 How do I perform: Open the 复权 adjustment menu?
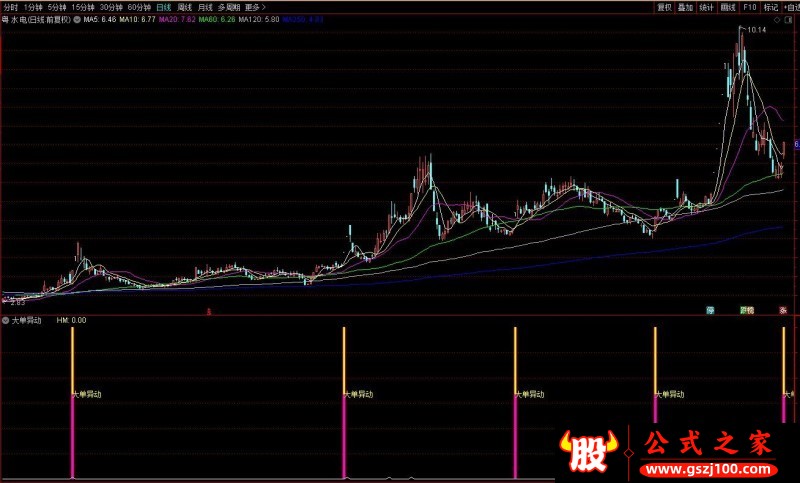coord(664,7)
